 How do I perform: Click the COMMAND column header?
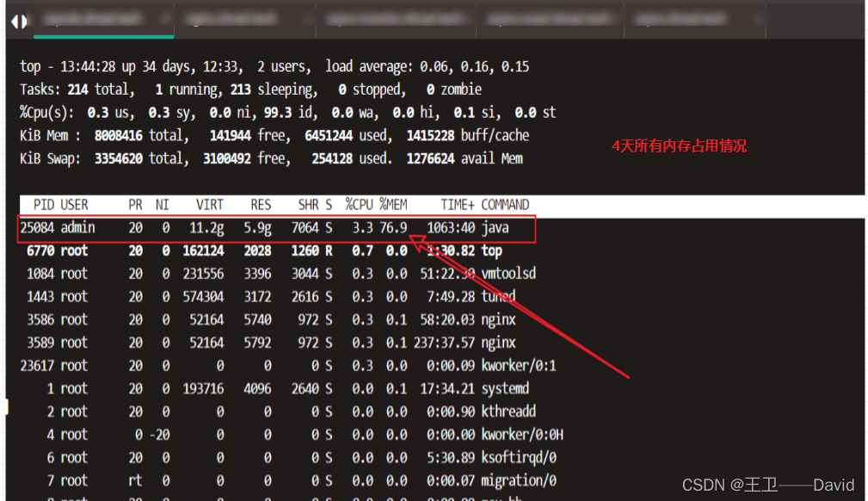click(505, 205)
